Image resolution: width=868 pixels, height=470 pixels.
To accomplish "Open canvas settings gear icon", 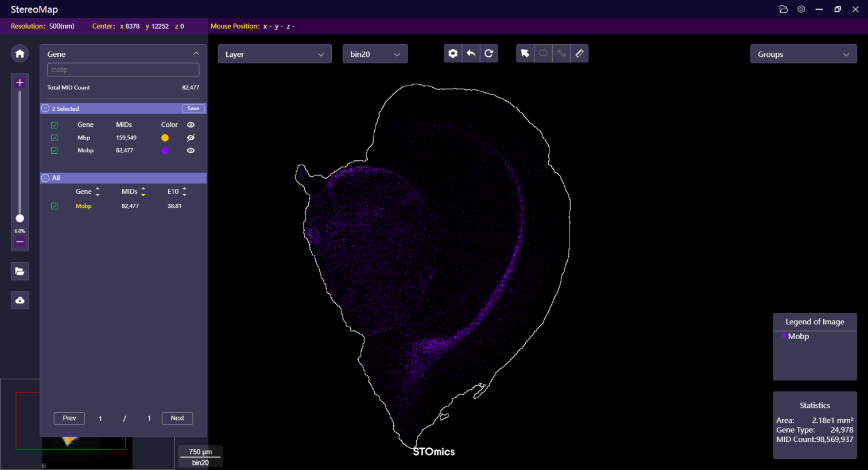I will click(453, 53).
